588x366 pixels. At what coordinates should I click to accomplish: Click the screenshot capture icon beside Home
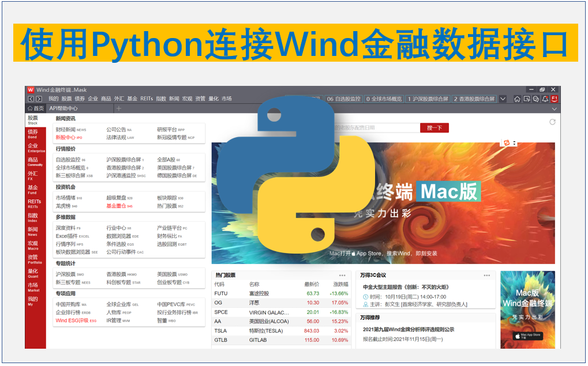[527, 99]
